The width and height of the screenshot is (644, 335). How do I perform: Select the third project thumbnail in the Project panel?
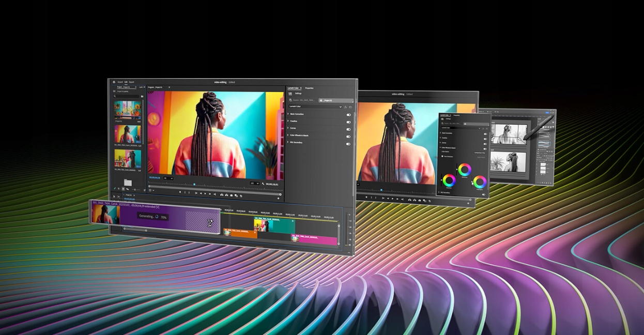[128, 158]
